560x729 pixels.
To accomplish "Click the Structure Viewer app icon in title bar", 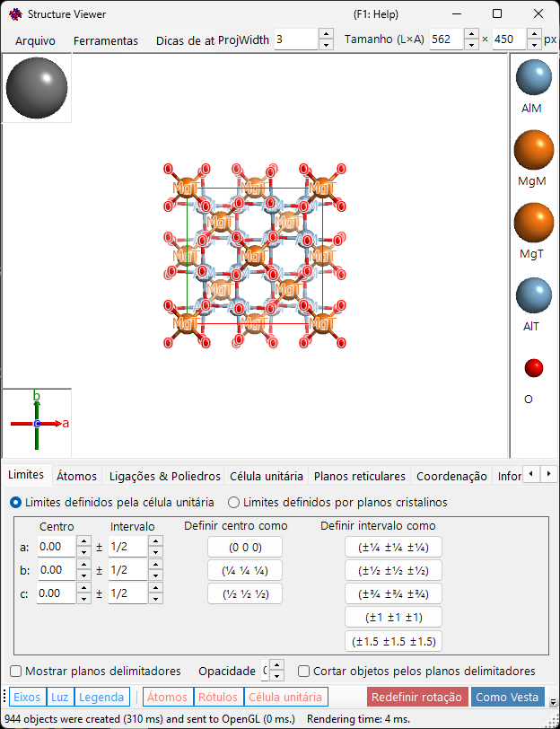I will 15,14.
